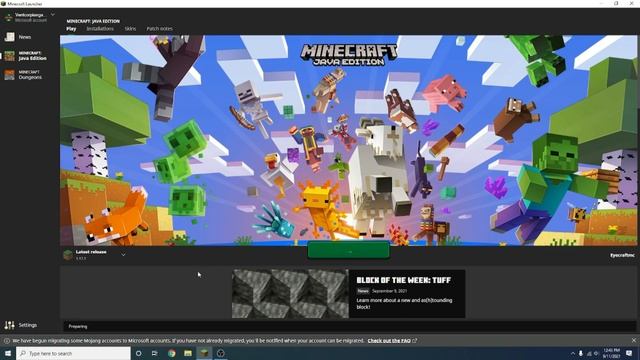Screen dimensions: 640x360
Task: Open the volume tray icon
Action: [x=596, y=353]
